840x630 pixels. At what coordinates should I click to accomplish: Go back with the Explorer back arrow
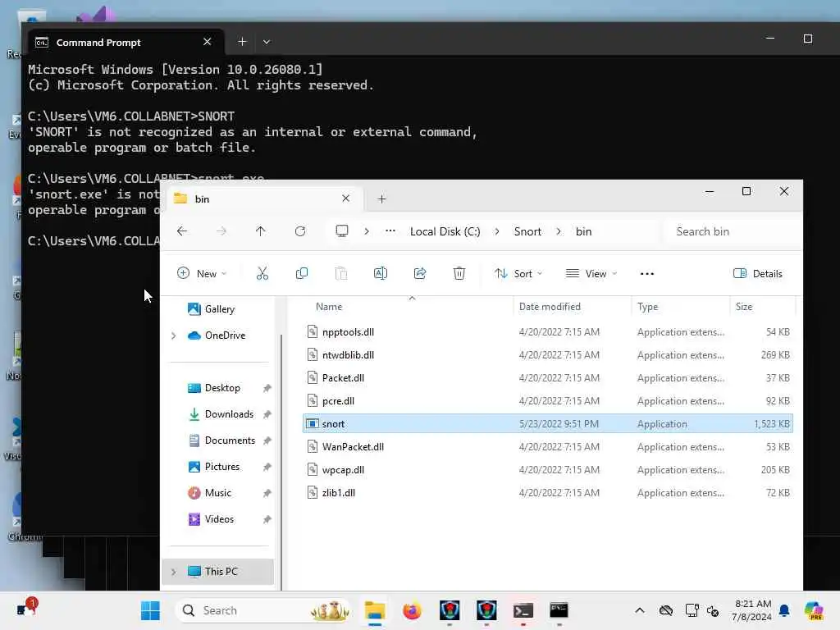tap(182, 231)
